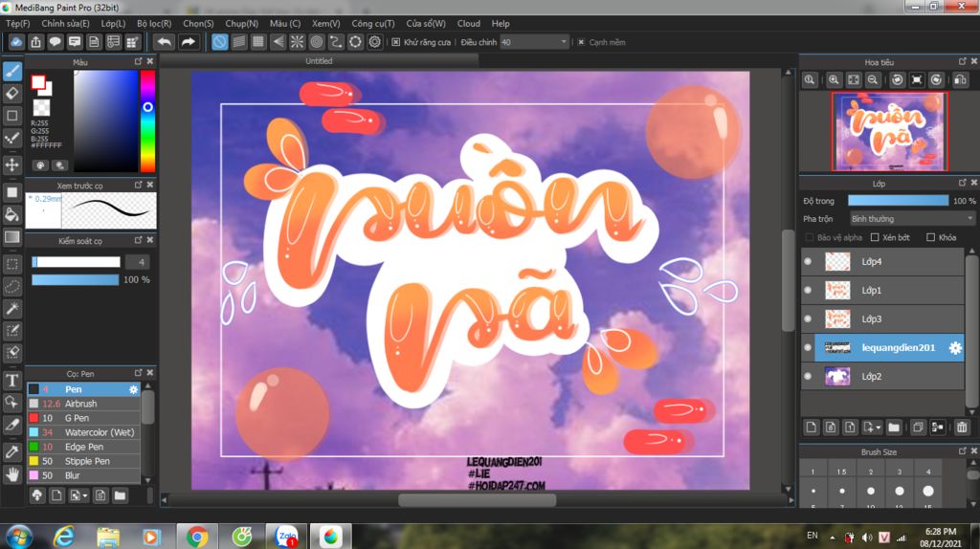Hide the Lớp4 layer
Image resolution: width=980 pixels, height=549 pixels.
coord(808,261)
